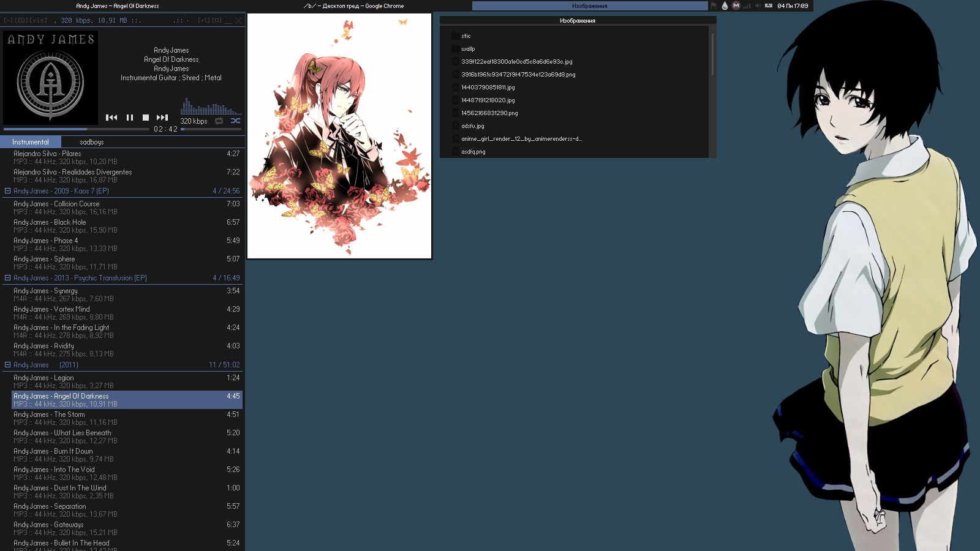Select track Andy James - Legion

point(127,381)
